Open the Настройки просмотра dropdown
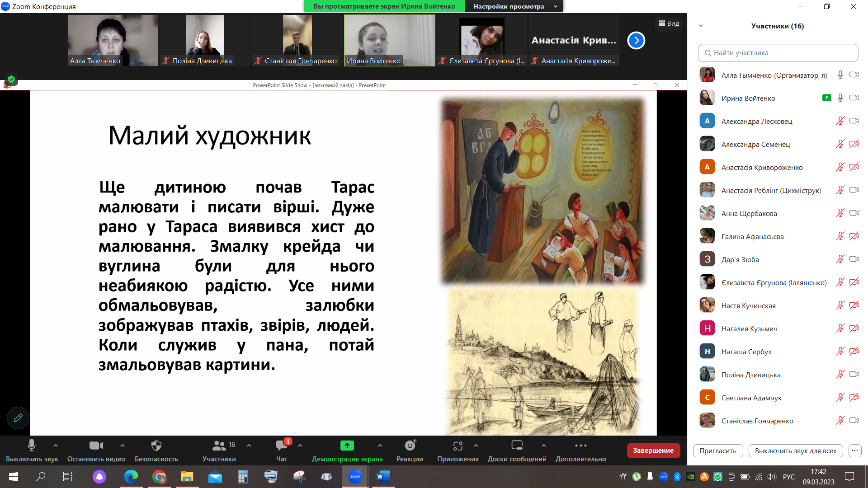The width and height of the screenshot is (868, 488). (x=514, y=6)
